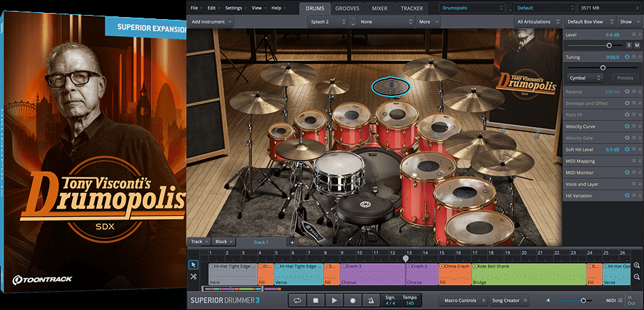Enable Envelope and Offset power button
Image resolution: width=644 pixels, height=310 pixels.
click(627, 103)
